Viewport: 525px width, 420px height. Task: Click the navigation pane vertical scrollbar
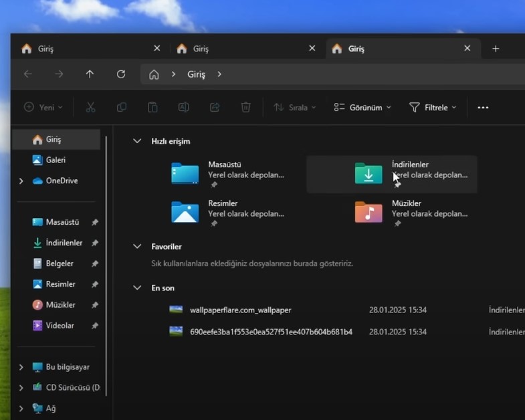tap(106, 266)
